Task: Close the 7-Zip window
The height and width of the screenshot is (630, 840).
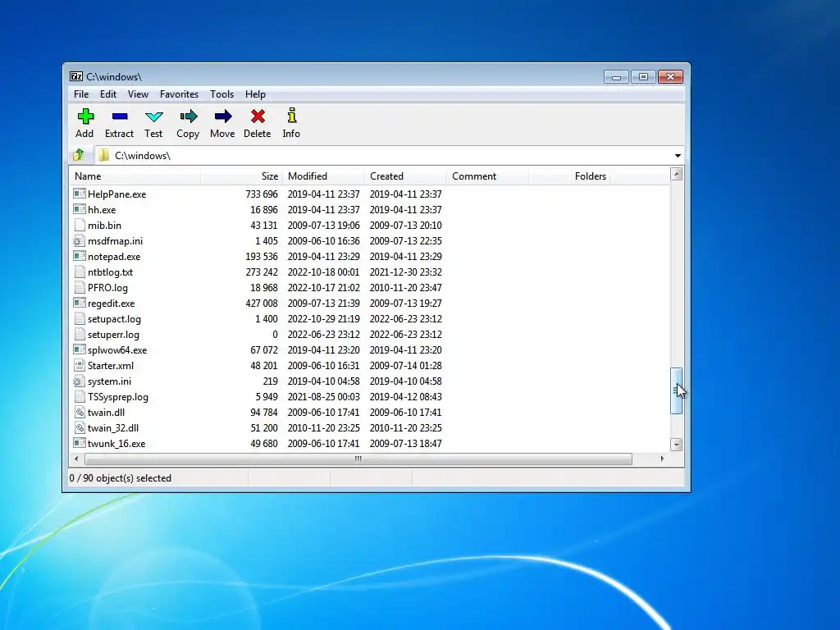Action: (670, 77)
